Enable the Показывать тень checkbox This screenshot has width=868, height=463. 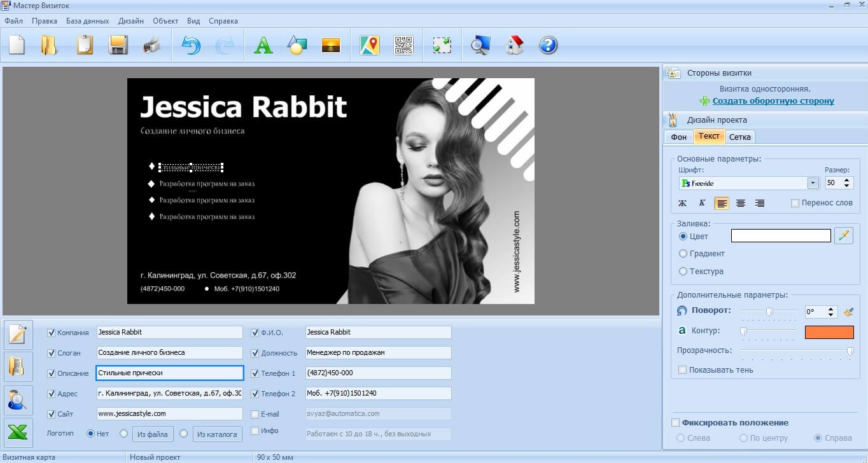pos(683,370)
